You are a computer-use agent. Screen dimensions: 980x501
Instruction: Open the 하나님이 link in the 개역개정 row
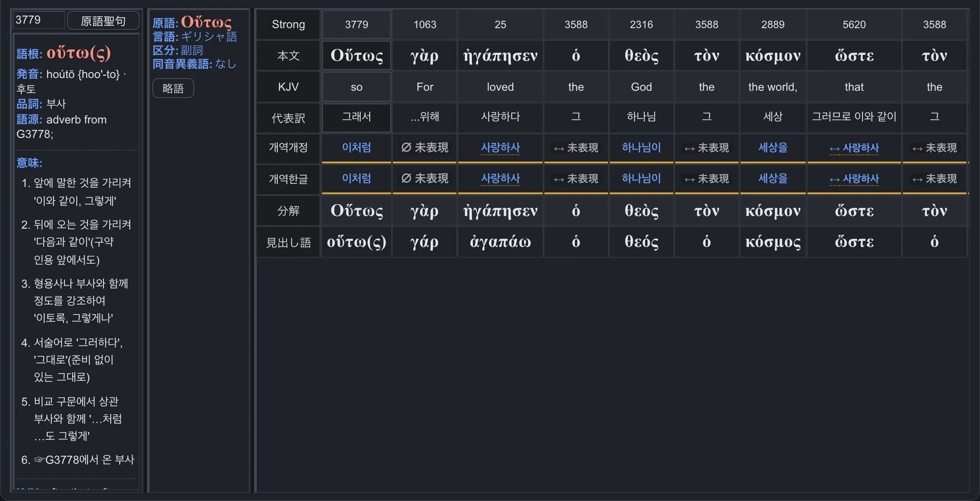pyautogui.click(x=642, y=147)
